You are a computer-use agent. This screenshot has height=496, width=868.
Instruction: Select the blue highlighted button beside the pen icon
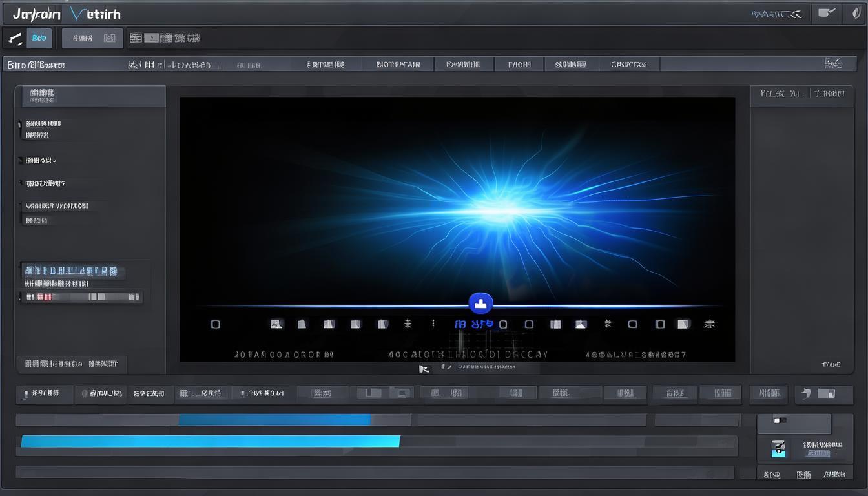pyautogui.click(x=39, y=38)
